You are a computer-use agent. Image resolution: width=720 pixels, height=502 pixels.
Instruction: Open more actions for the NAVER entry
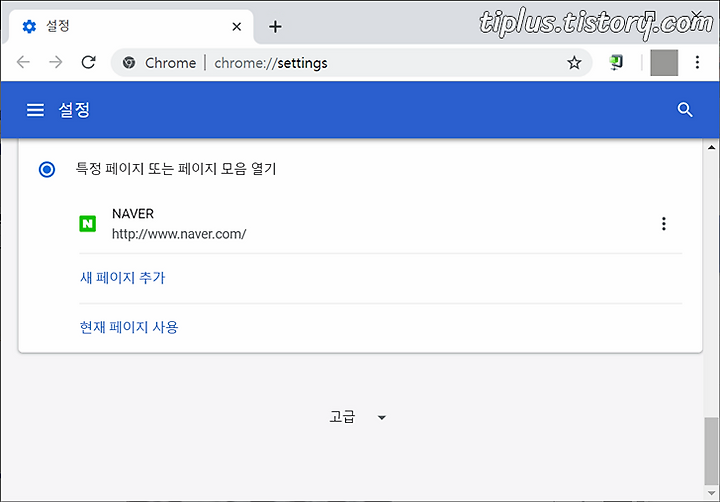(x=664, y=224)
